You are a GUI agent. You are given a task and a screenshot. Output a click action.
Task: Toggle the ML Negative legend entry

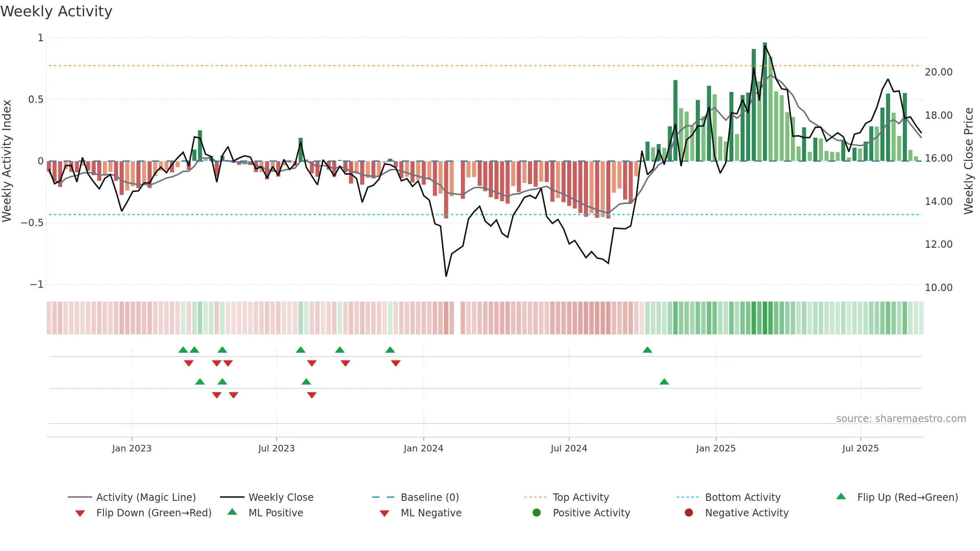tap(421, 513)
